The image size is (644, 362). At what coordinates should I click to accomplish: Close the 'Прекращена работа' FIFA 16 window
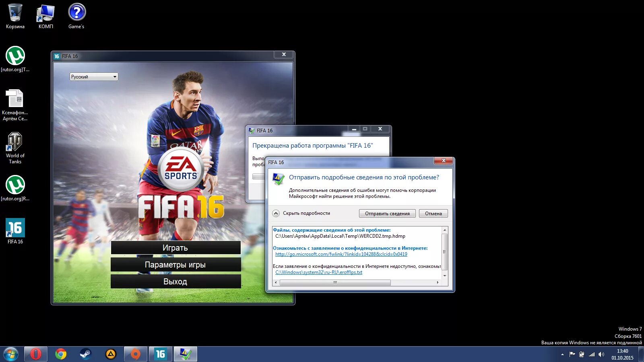pos(380,129)
